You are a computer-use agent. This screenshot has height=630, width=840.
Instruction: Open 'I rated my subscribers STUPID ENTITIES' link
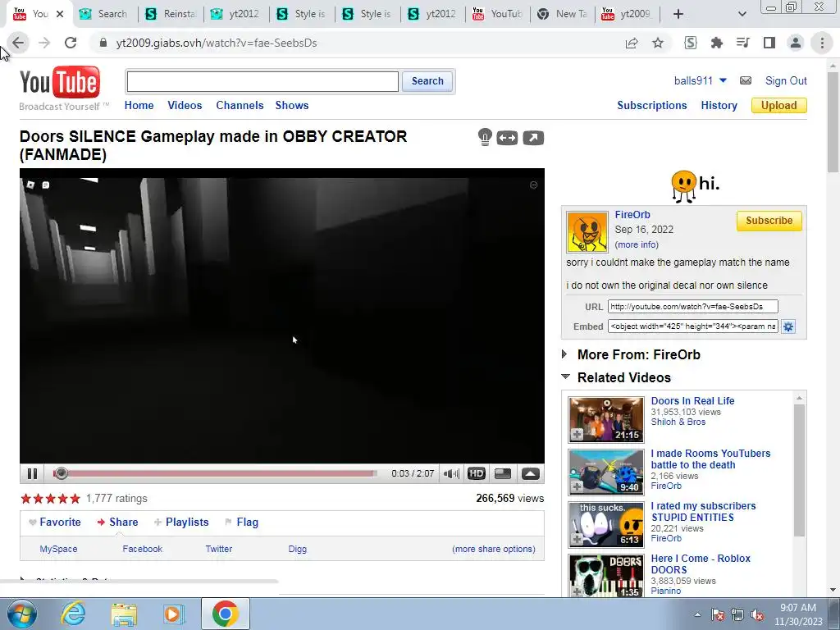pos(703,512)
